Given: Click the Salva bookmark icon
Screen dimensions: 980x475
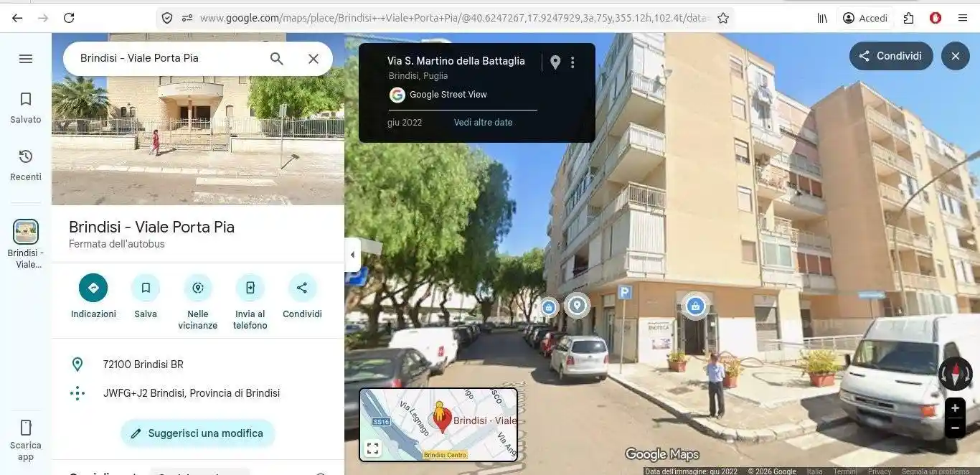Looking at the screenshot, I should 146,287.
